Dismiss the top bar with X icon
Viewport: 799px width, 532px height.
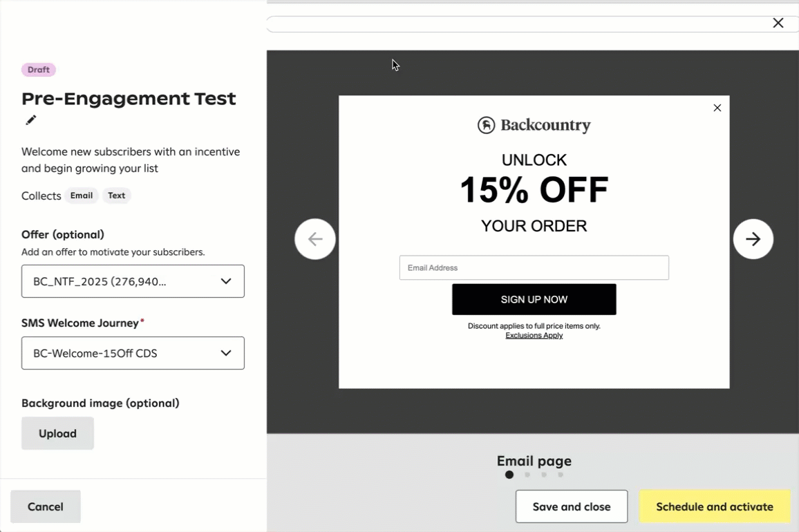pos(778,23)
